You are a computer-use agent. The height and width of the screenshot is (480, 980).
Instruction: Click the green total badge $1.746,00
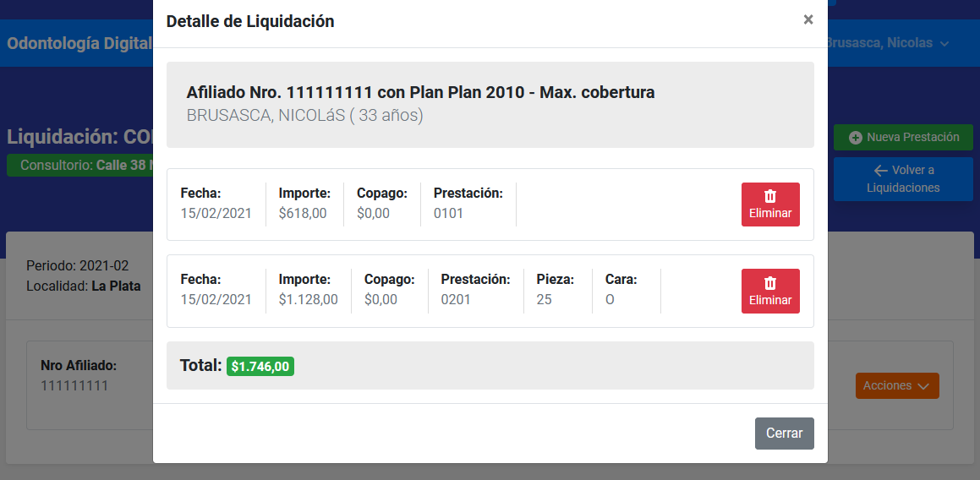[260, 366]
